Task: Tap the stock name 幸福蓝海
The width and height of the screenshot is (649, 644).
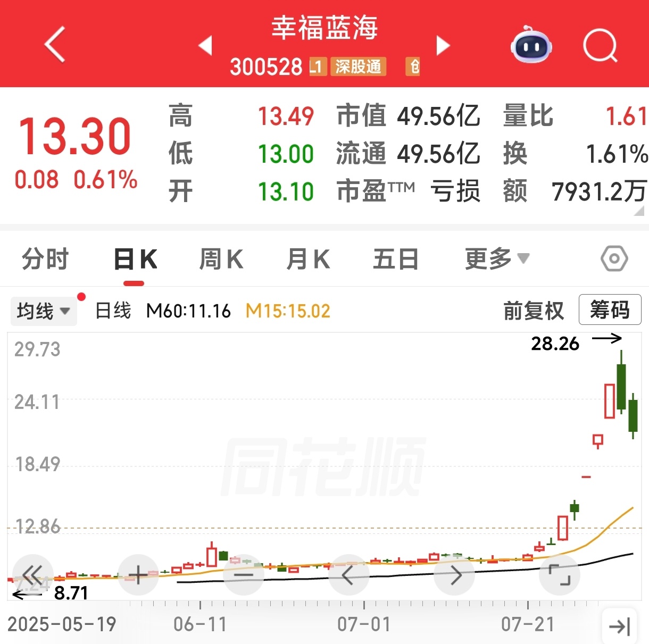Action: coord(324,28)
